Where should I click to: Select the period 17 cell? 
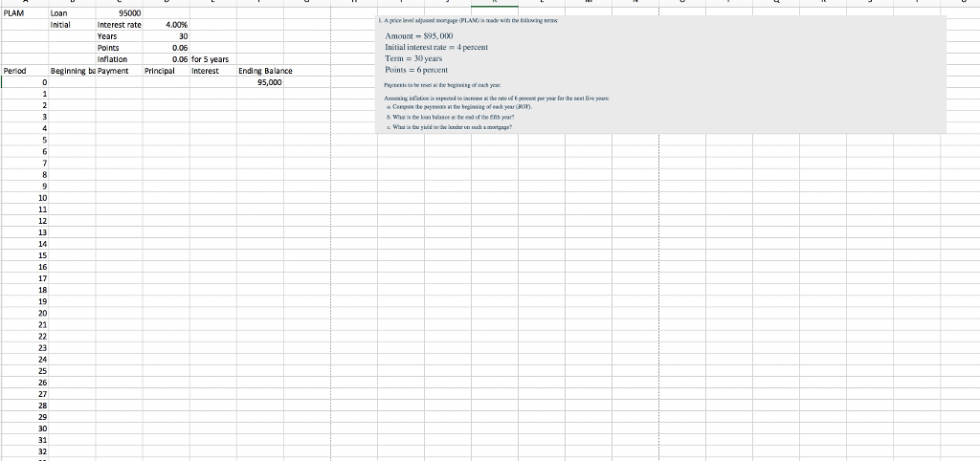click(x=25, y=278)
